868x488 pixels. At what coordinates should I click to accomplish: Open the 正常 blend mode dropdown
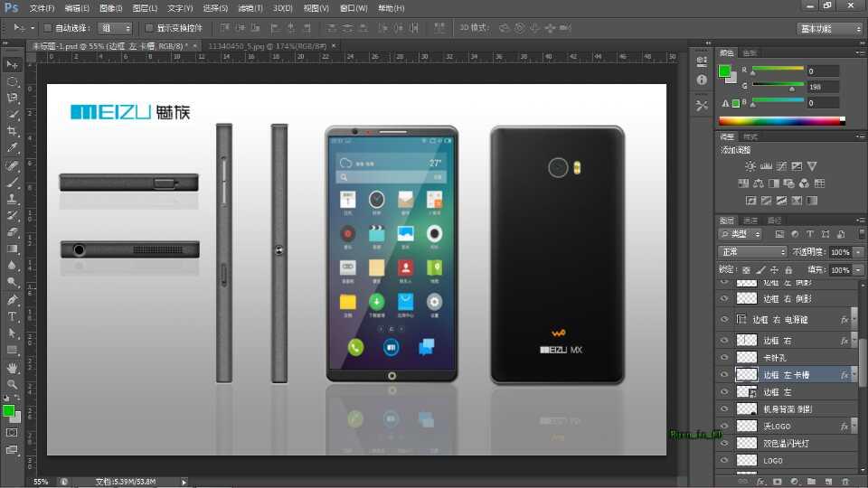(x=752, y=252)
